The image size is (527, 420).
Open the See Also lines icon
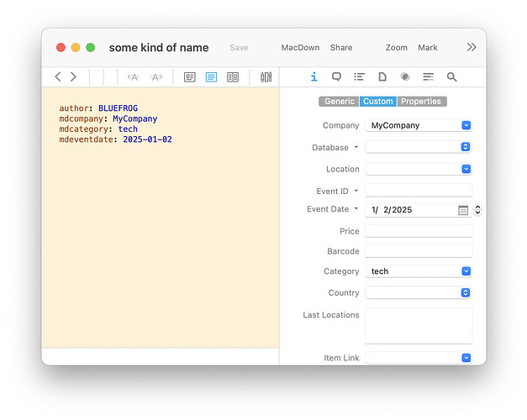click(x=428, y=77)
